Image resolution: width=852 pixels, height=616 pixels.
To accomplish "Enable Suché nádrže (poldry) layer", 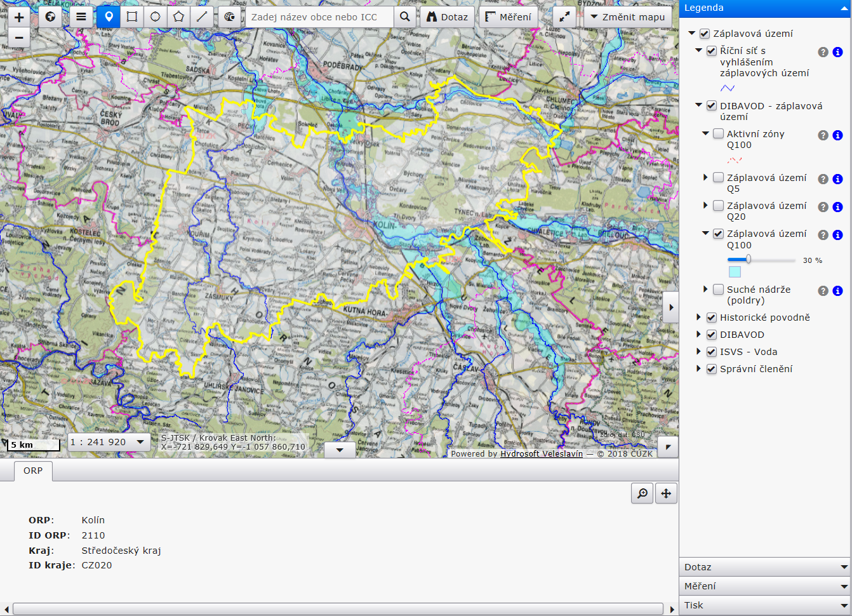I will coord(718,290).
